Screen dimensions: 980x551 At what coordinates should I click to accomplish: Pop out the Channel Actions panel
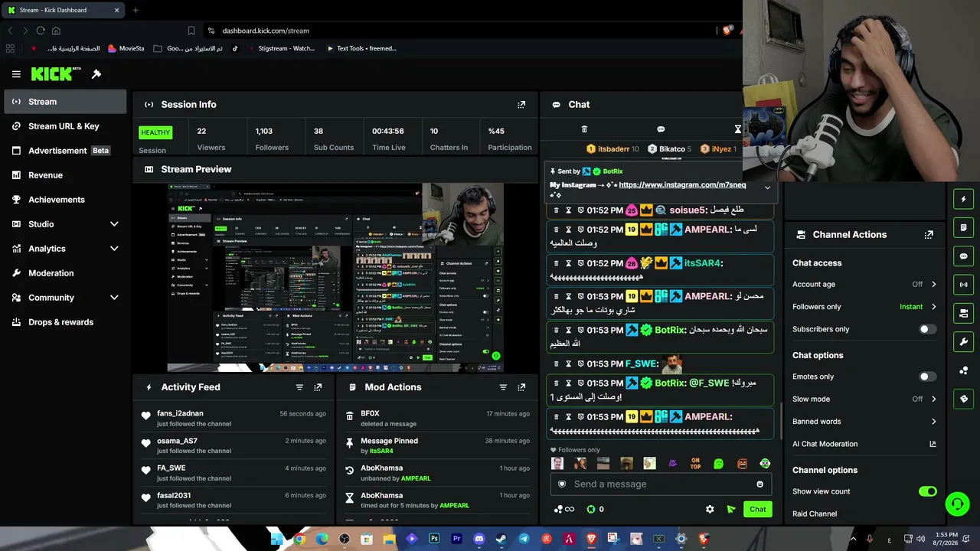click(929, 235)
